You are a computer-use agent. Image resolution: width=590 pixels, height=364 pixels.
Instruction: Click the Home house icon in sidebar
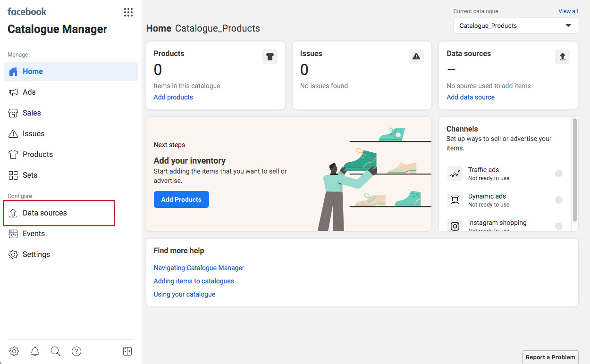tap(13, 72)
